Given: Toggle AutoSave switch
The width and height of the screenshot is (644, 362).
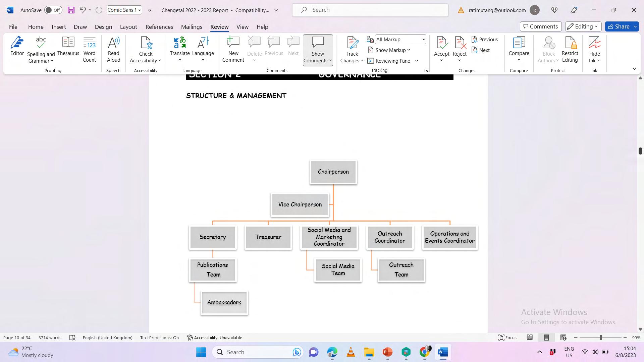Looking at the screenshot, I should tap(53, 10).
